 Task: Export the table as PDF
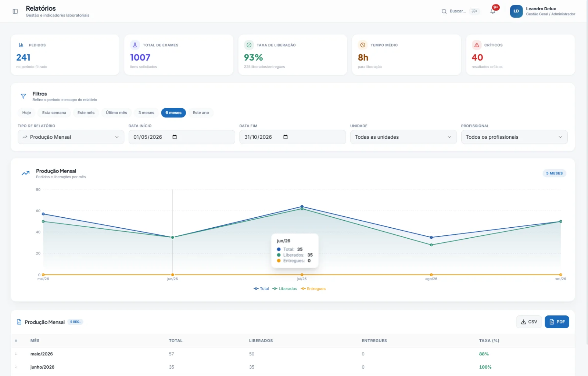click(557, 322)
